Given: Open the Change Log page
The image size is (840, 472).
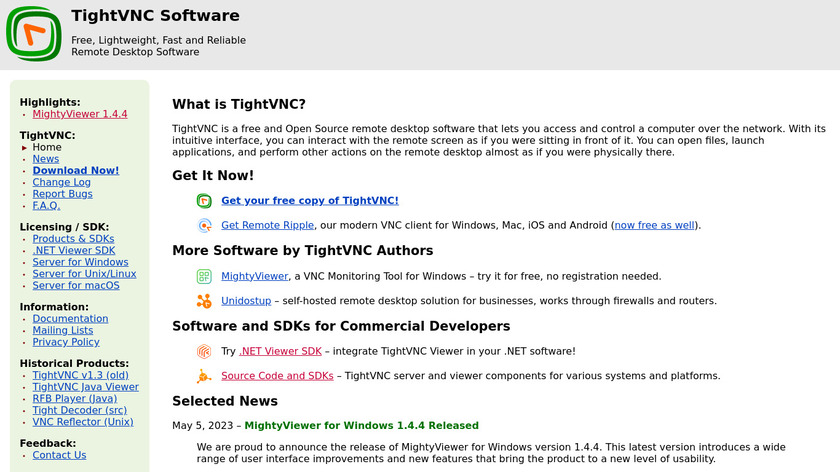Looking at the screenshot, I should (62, 182).
